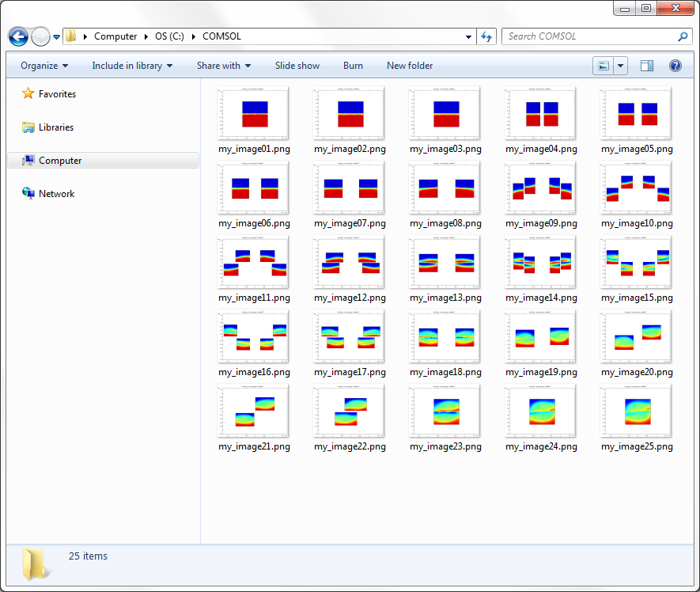Image resolution: width=700 pixels, height=592 pixels.
Task: Select thumbnail my_image09.png
Action: pos(541,188)
